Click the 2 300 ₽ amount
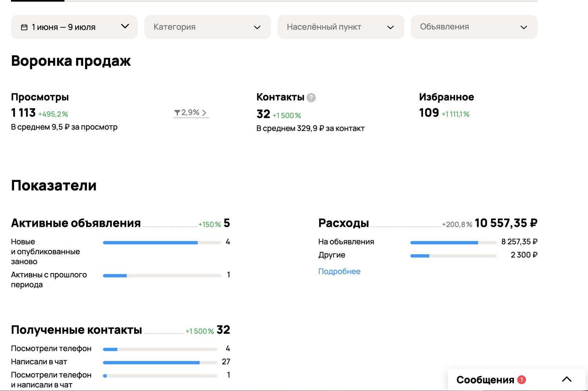 524,255
